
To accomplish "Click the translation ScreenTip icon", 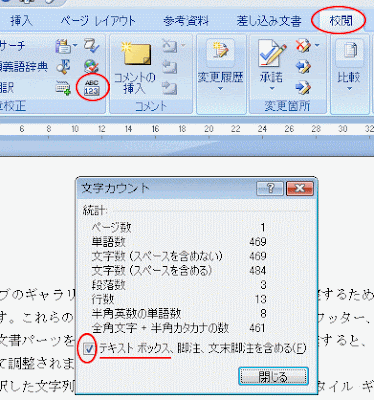I will coord(63,46).
